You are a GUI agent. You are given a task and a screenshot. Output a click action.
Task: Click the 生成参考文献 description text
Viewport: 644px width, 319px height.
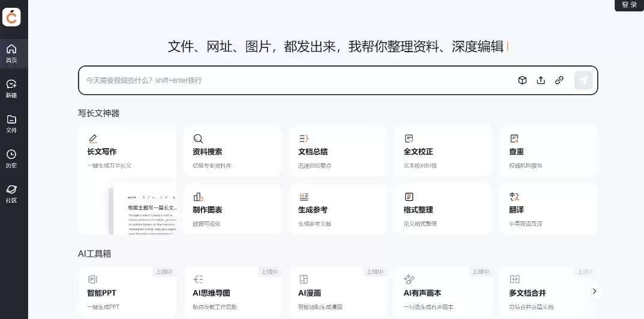coord(315,224)
